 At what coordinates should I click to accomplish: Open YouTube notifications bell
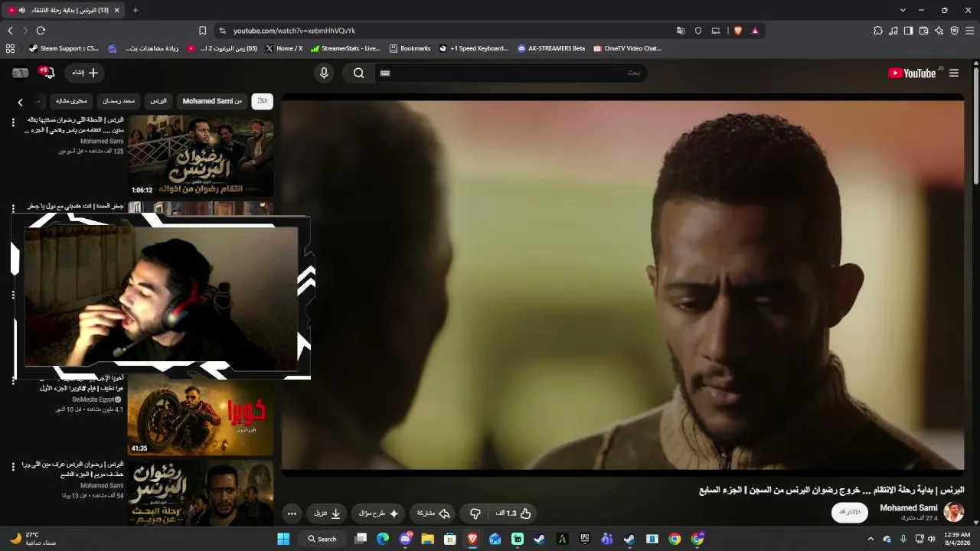click(x=48, y=73)
